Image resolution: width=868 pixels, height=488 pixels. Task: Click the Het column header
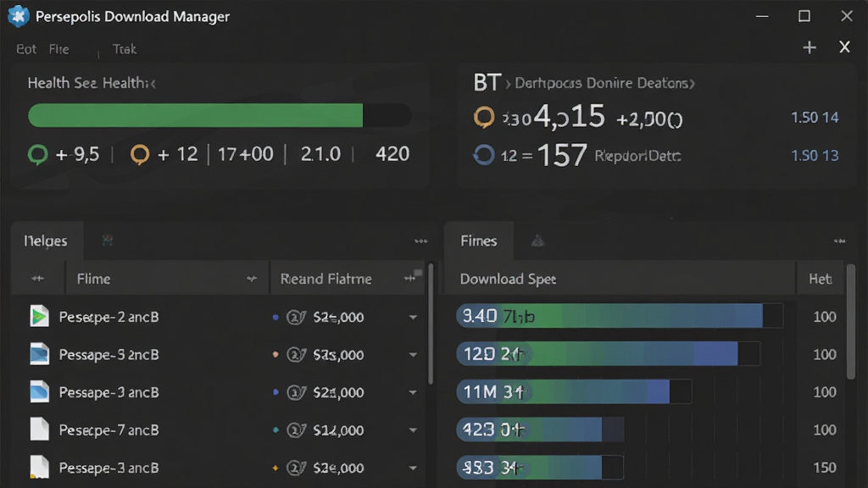[820, 279]
